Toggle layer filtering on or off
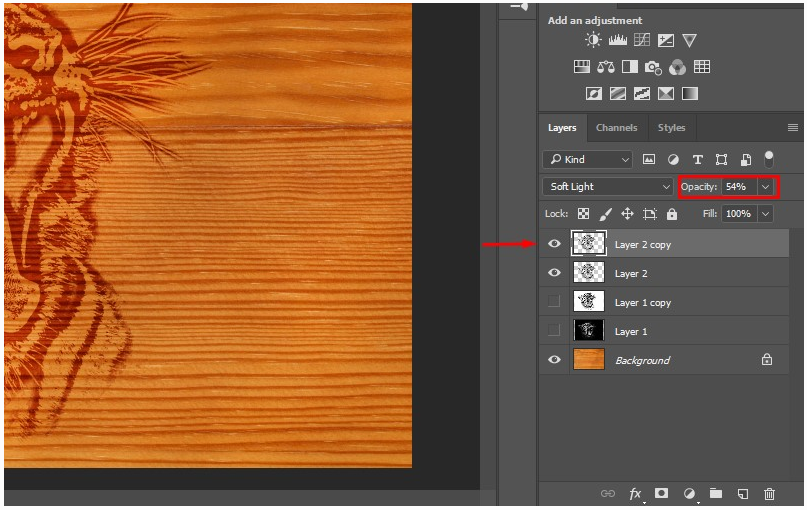The width and height of the screenshot is (807, 510). [768, 159]
